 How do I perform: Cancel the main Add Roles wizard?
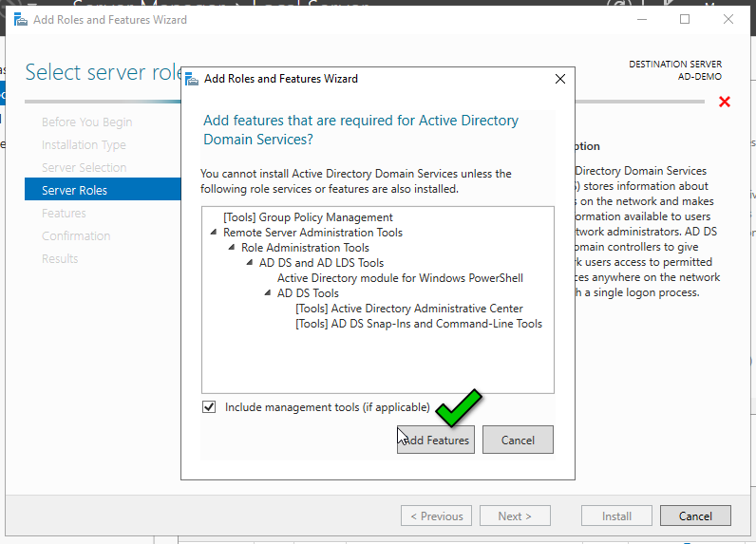[695, 516]
